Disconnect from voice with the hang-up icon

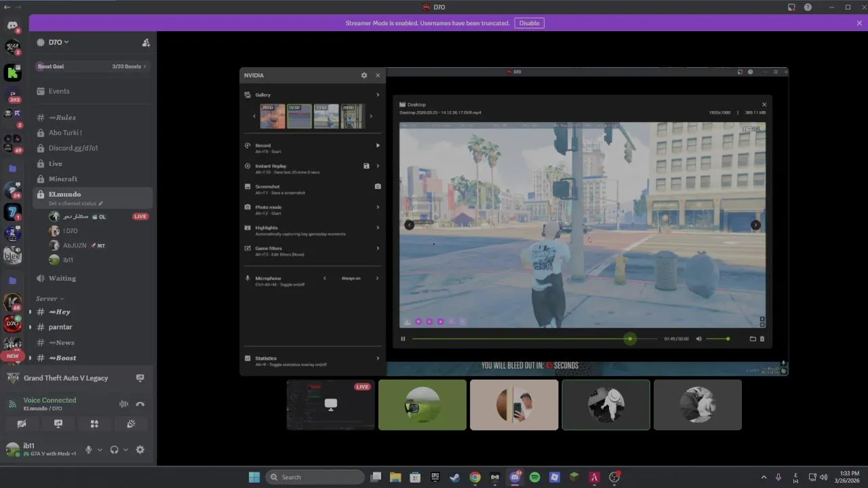coord(140,404)
